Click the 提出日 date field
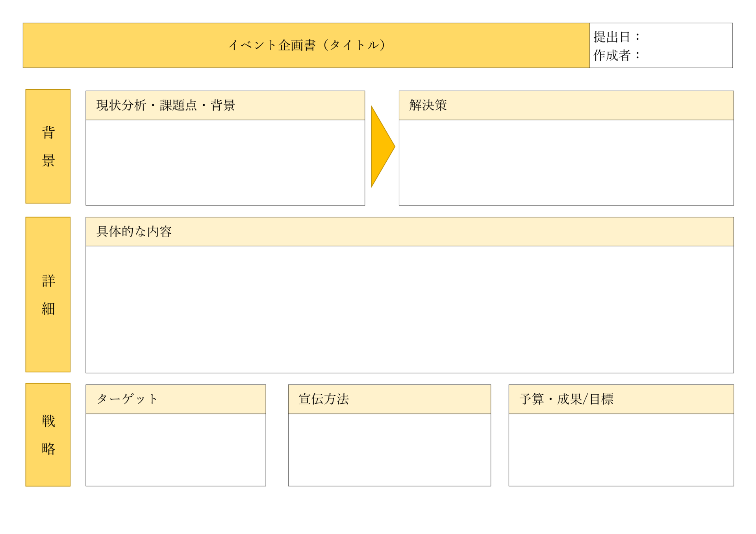The height and width of the screenshot is (534, 756). click(x=661, y=37)
